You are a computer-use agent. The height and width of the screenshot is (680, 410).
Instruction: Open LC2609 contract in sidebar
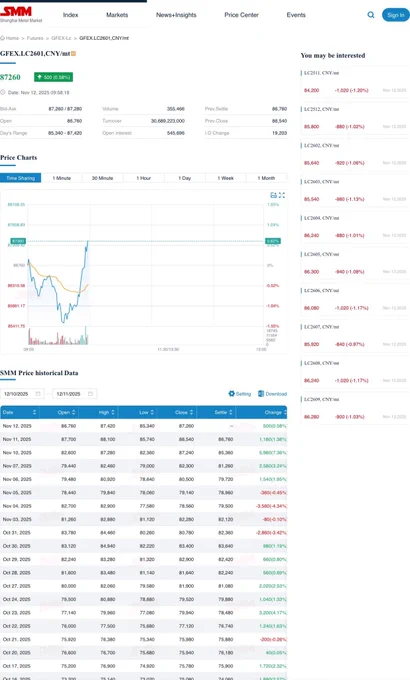coord(321,399)
